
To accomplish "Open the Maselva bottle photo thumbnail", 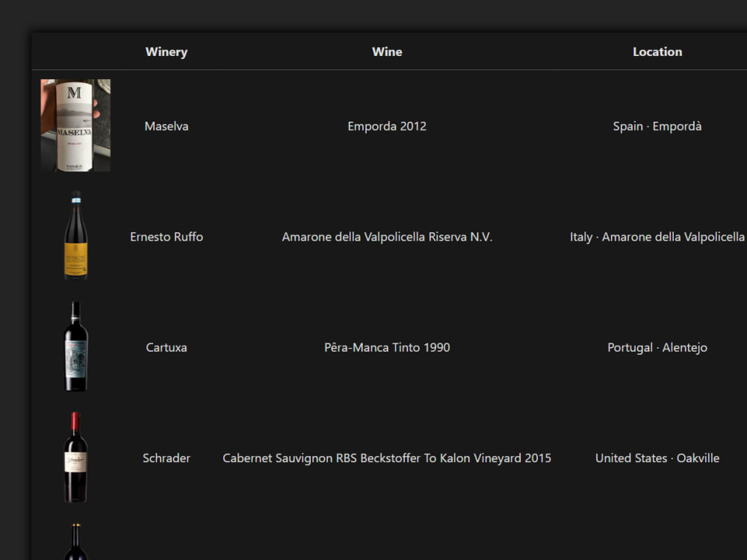I will pos(75,125).
